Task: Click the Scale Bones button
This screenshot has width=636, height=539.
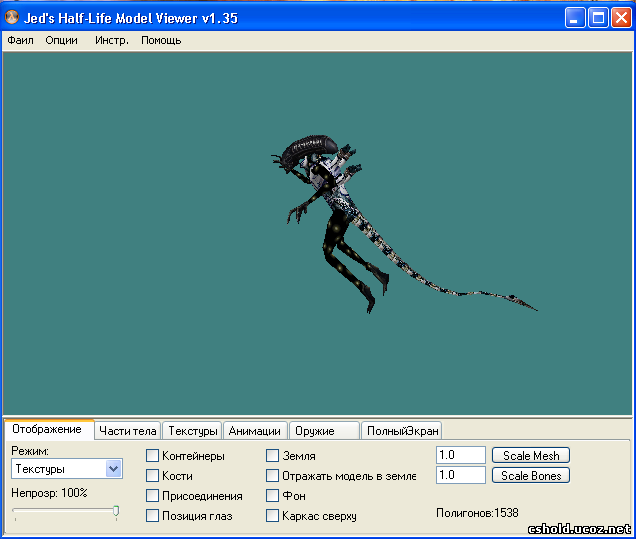Action: coord(531,475)
